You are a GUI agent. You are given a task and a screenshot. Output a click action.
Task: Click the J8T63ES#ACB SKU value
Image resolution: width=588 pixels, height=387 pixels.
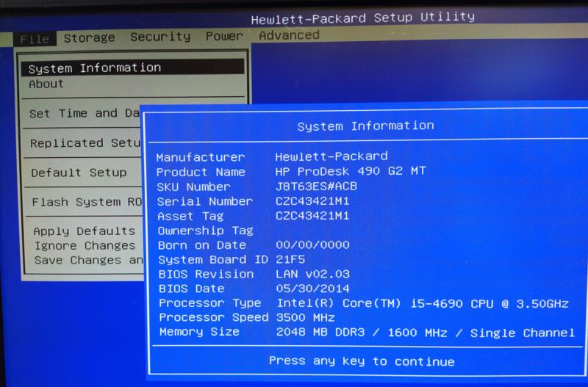tap(316, 187)
